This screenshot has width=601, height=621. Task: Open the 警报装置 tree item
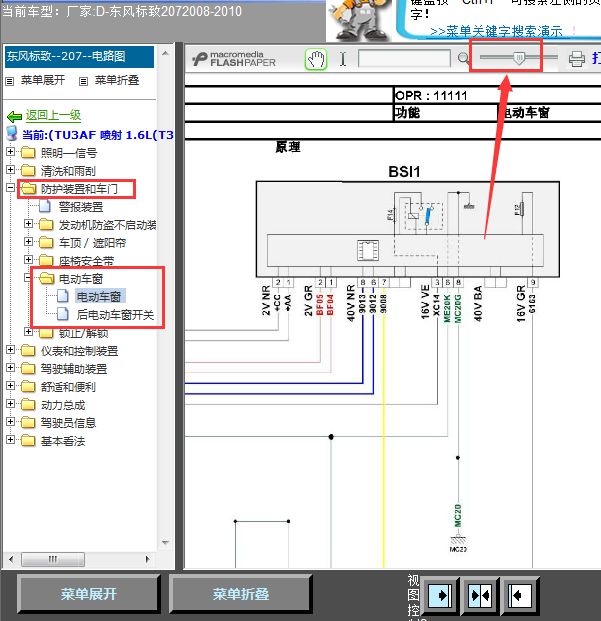(81, 207)
